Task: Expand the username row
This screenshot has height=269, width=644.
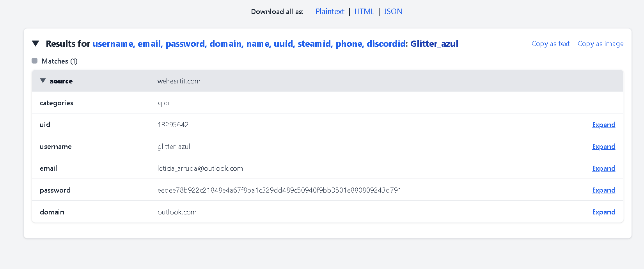Action: 603,147
